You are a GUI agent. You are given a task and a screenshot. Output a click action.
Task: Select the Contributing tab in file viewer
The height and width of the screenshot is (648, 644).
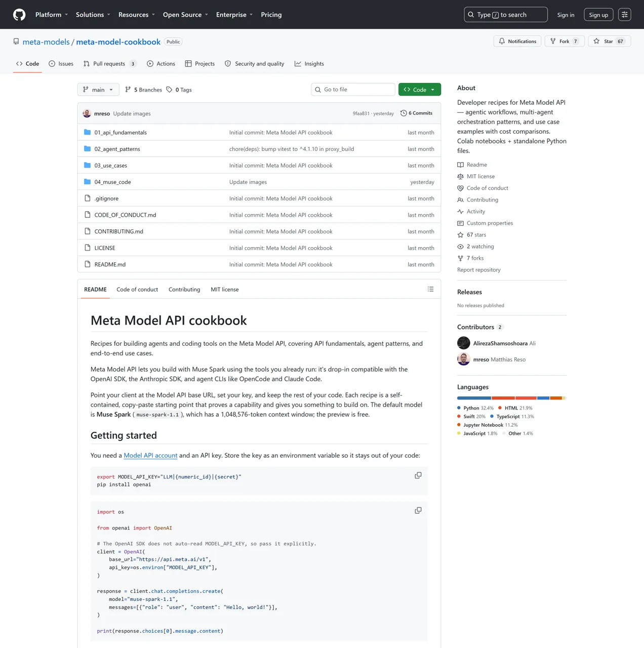[x=184, y=290]
